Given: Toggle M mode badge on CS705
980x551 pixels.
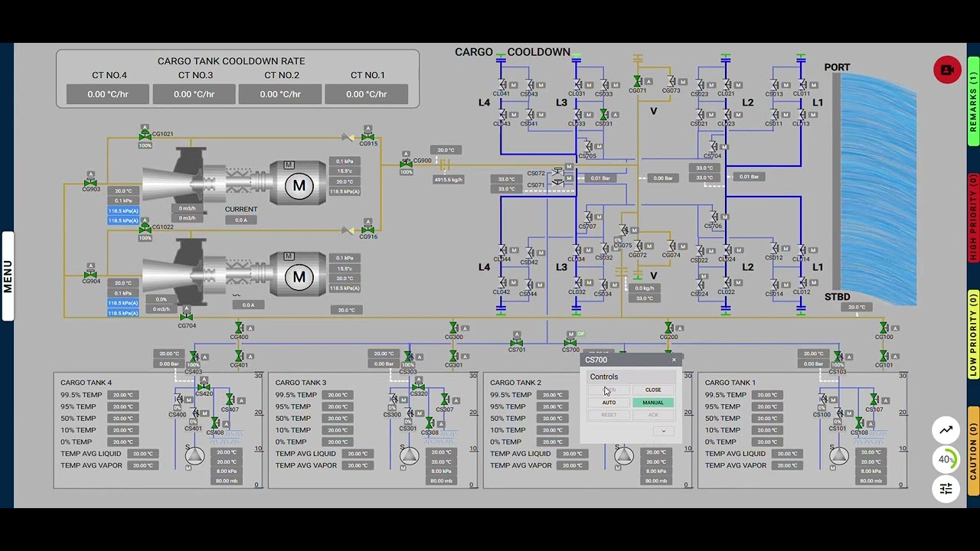Looking at the screenshot, I should pos(598,145).
